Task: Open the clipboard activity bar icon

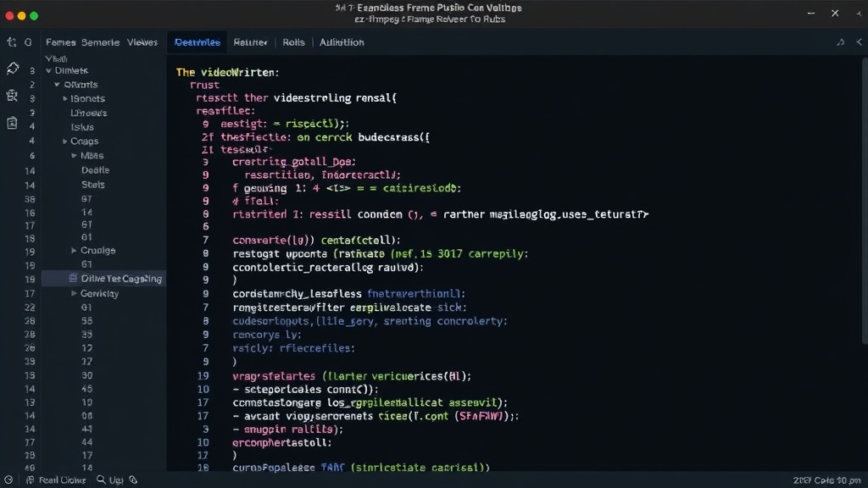Action: coord(12,122)
